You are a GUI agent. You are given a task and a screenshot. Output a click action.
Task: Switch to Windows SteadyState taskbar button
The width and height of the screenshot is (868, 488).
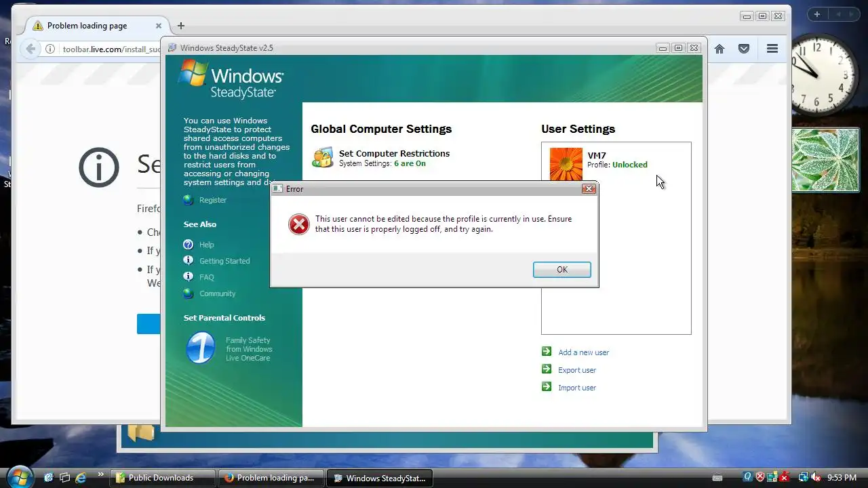380,478
